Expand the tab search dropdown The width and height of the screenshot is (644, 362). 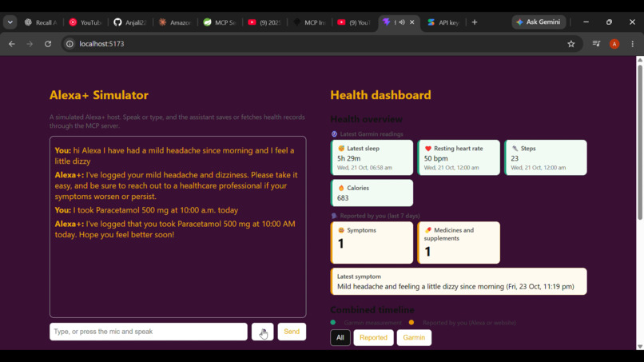coord(10,22)
